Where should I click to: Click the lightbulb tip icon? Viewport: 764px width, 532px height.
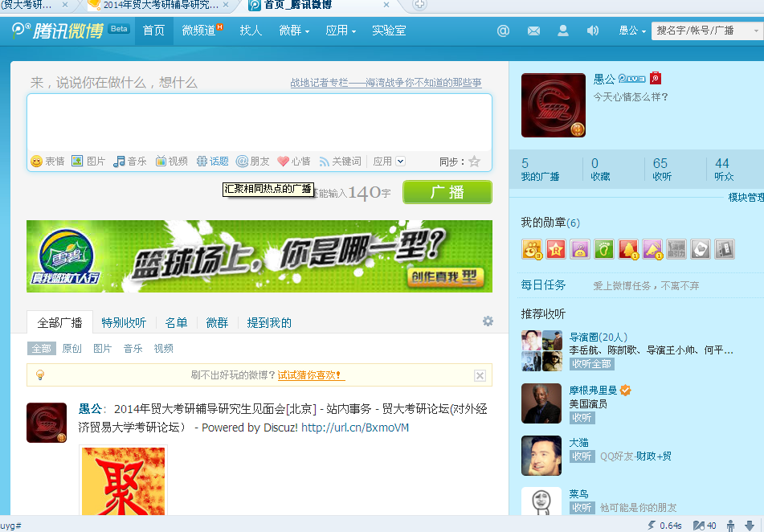pyautogui.click(x=40, y=375)
